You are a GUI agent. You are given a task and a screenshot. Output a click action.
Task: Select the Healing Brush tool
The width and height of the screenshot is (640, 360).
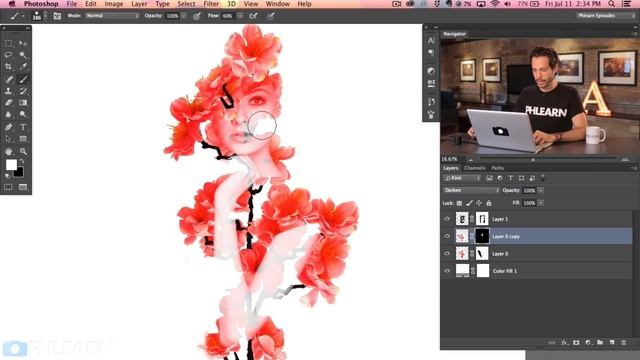[8, 79]
